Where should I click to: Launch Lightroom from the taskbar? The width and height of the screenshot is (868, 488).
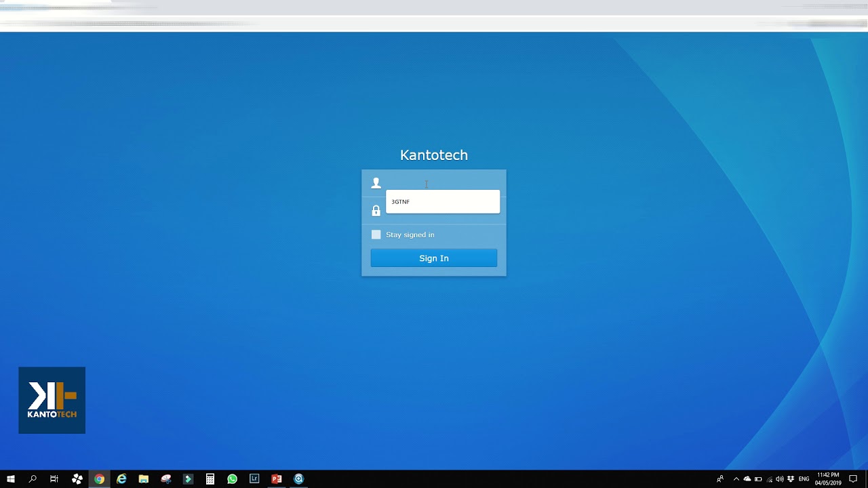point(254,479)
